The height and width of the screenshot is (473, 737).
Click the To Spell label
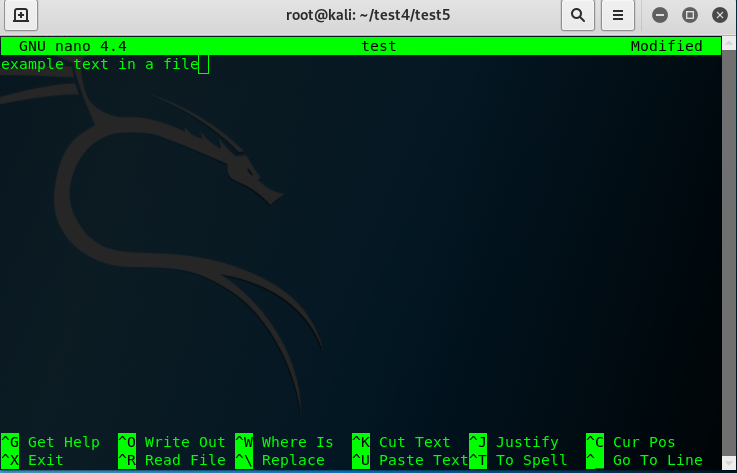(x=532, y=460)
